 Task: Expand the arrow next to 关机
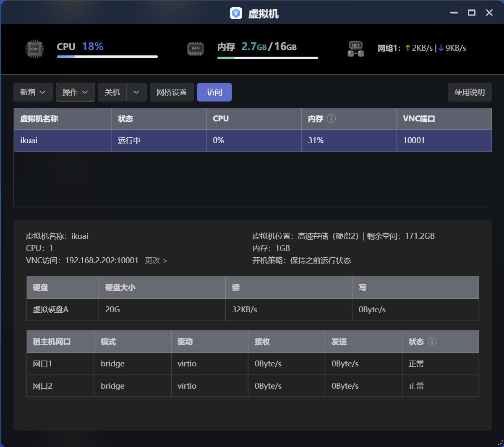click(x=136, y=92)
